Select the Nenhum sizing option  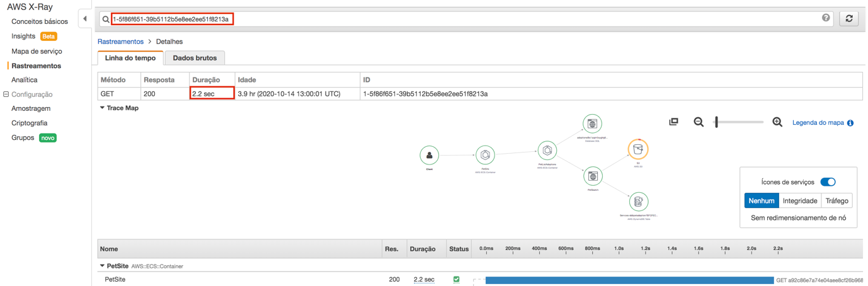pyautogui.click(x=762, y=201)
